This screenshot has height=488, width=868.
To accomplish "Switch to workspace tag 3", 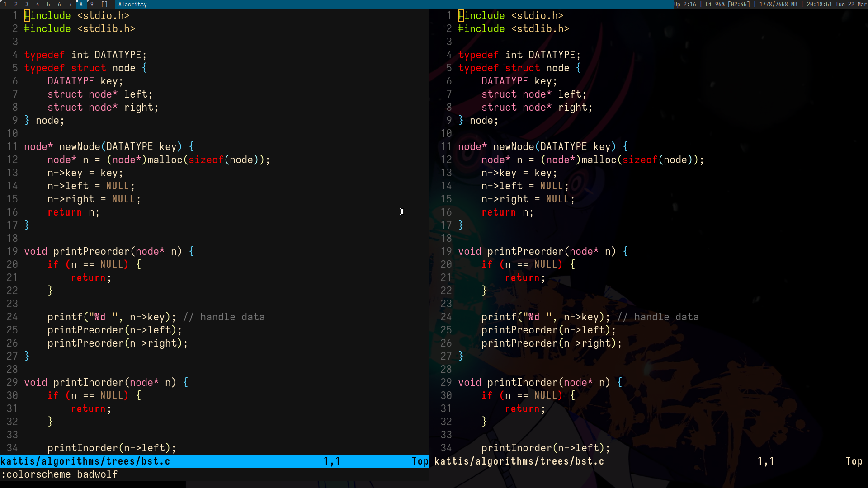I will [x=27, y=4].
